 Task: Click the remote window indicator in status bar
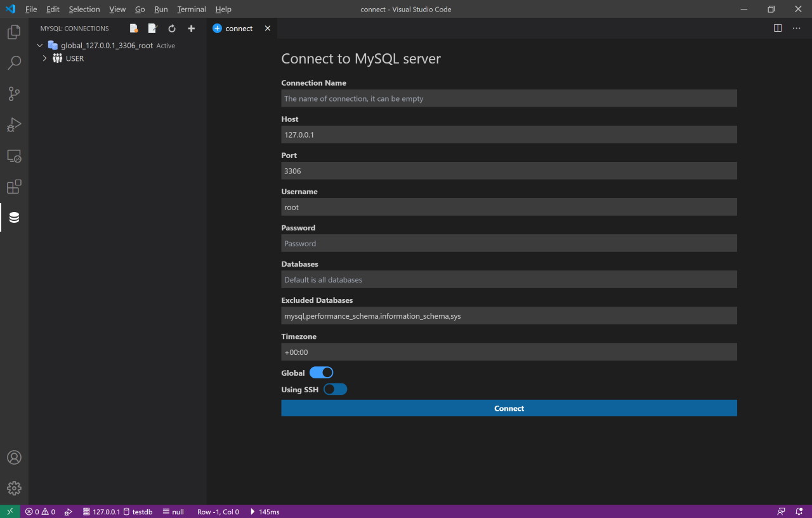coord(10,512)
